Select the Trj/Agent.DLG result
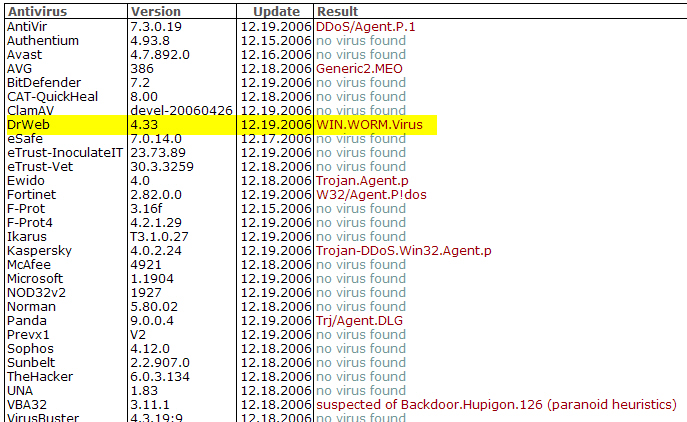The width and height of the screenshot is (687, 422). (359, 321)
